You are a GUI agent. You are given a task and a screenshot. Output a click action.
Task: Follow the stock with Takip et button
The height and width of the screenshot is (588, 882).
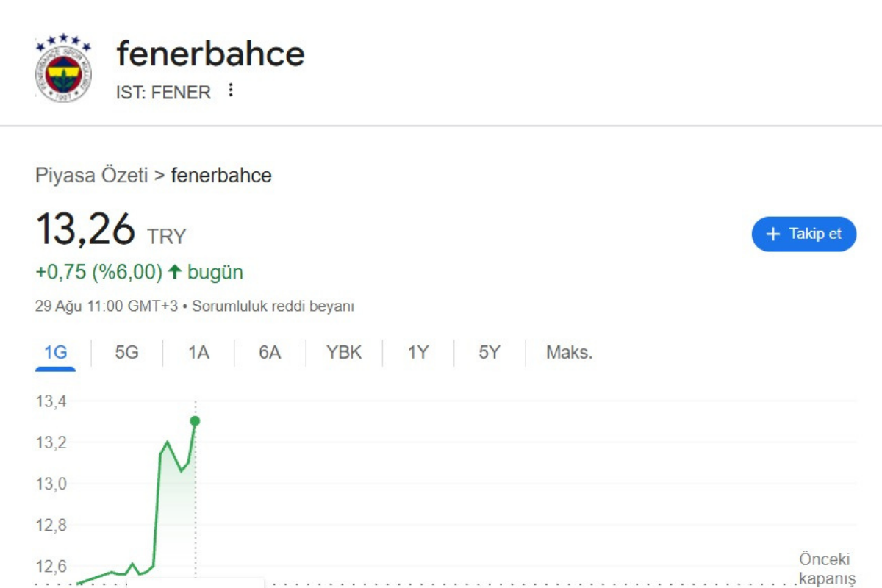tap(804, 234)
